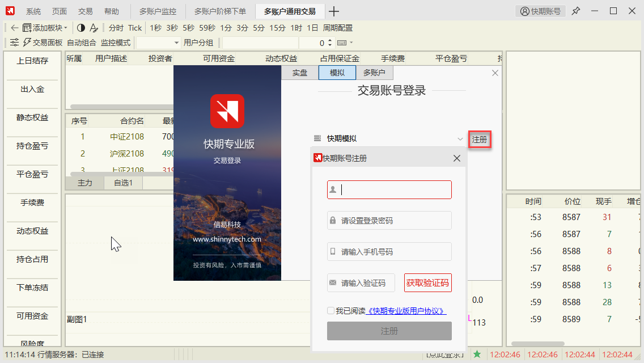The width and height of the screenshot is (644, 363).
Task: Open the 系统 menu
Action: pos(33,11)
